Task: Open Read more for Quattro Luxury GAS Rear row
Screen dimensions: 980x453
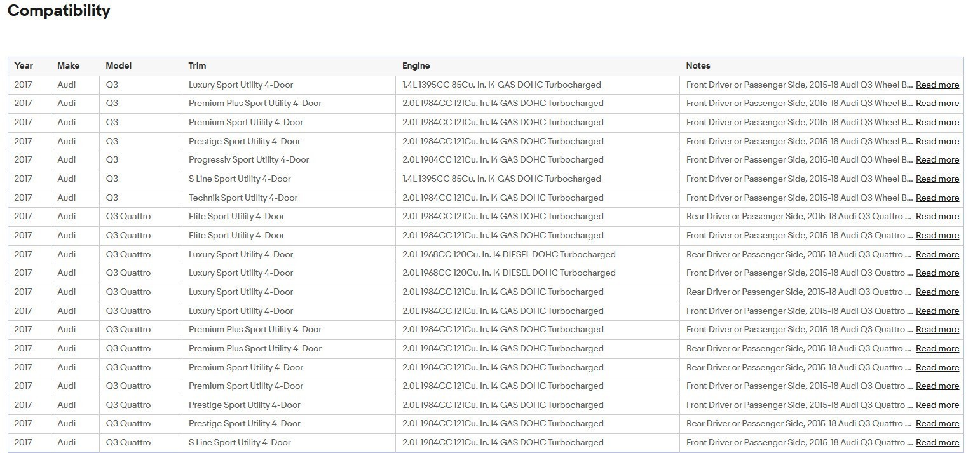Action: [937, 292]
